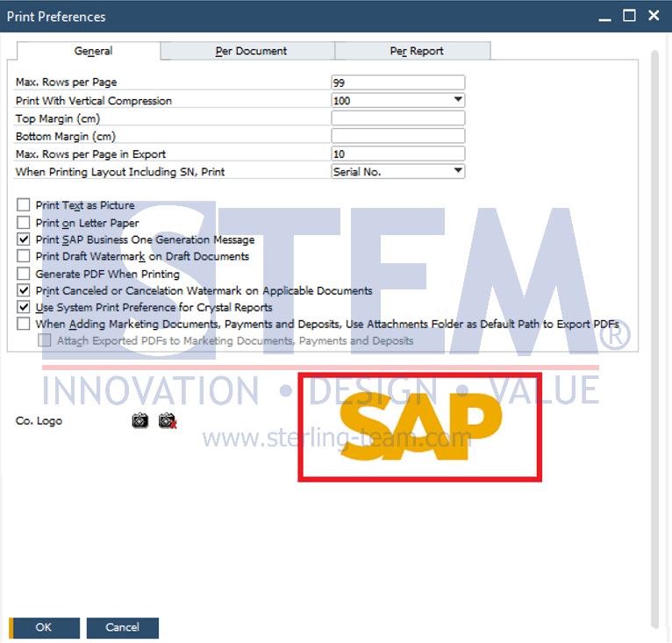Viewport: 672px width, 643px height.
Task: Close the Print Preferences window
Action: click(x=654, y=16)
